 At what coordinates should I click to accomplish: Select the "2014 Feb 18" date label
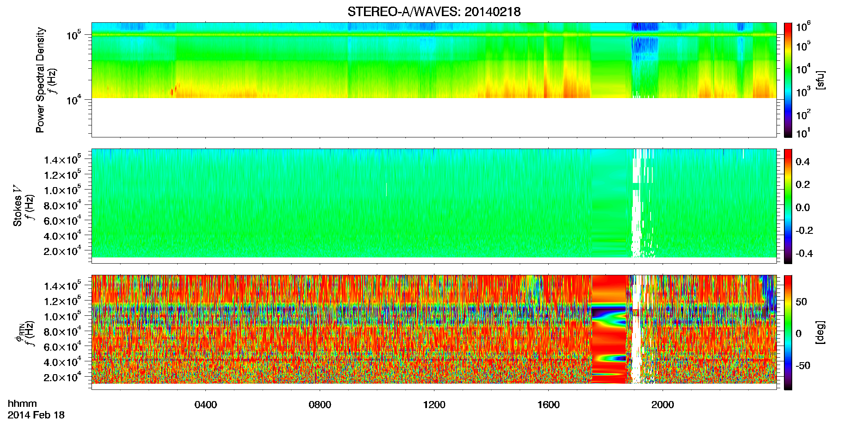pos(36,415)
